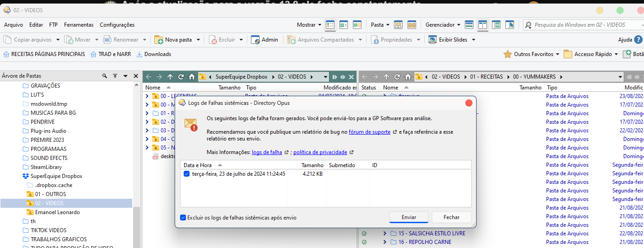644x248 pixels.
Task: Open RECEITAS PÁGINAS PRINCIPAIS favorite
Action: click(x=44, y=54)
